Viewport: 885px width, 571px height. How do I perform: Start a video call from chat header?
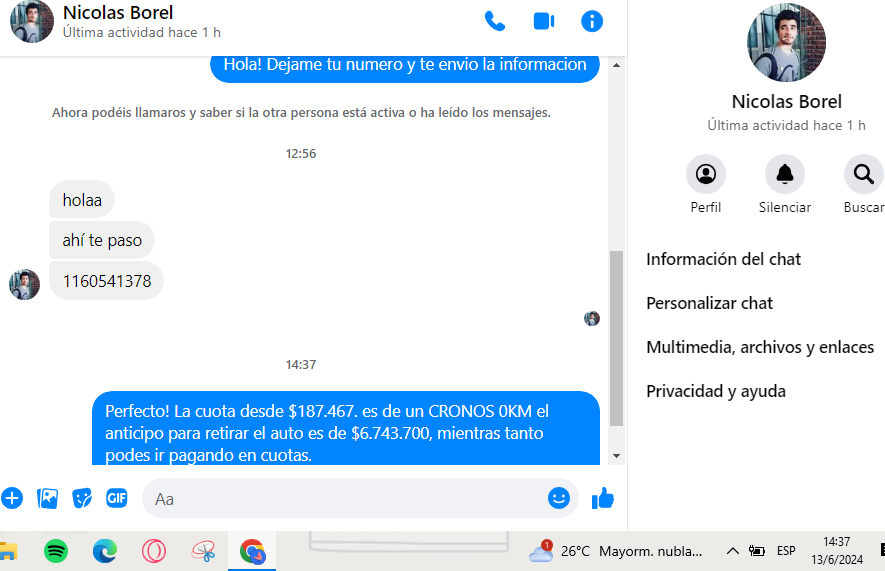click(x=543, y=21)
